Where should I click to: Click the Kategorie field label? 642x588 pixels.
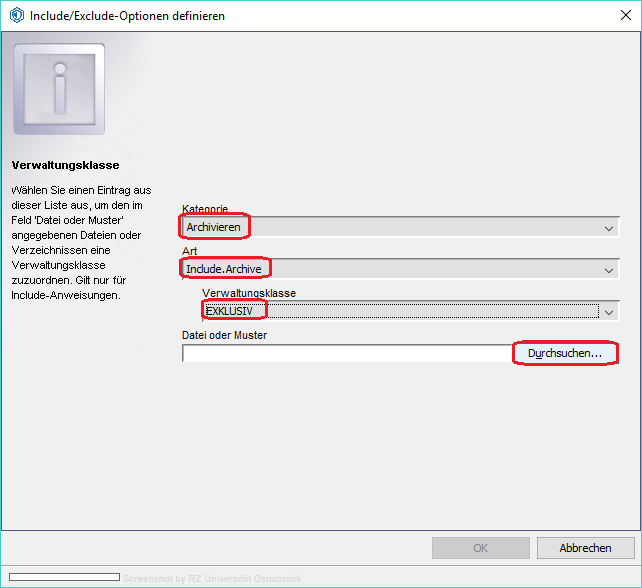pos(205,209)
